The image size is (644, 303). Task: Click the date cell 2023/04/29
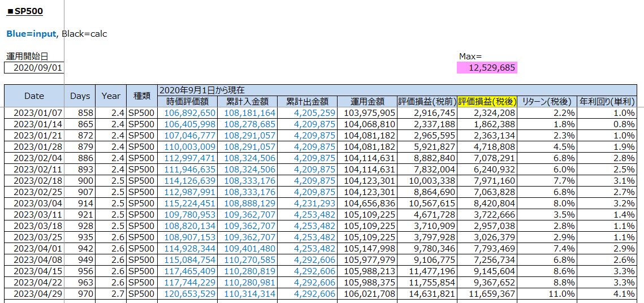(34, 294)
